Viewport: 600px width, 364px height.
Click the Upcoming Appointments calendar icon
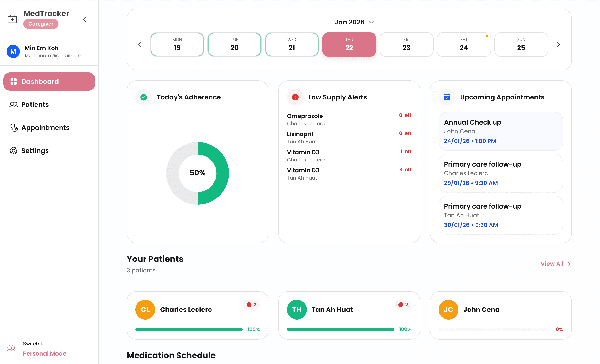[447, 97]
